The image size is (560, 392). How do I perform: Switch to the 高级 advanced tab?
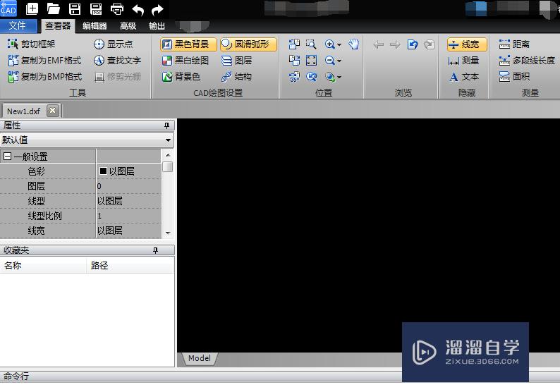[128, 25]
